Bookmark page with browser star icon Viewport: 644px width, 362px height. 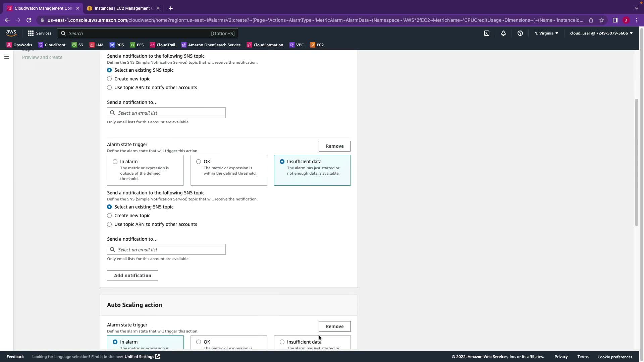pos(602,20)
